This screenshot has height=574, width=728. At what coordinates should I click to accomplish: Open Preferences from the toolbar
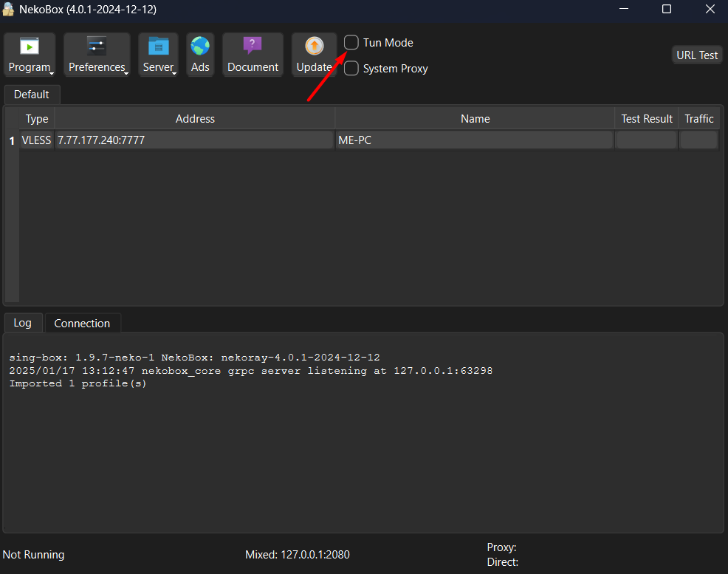(x=97, y=47)
